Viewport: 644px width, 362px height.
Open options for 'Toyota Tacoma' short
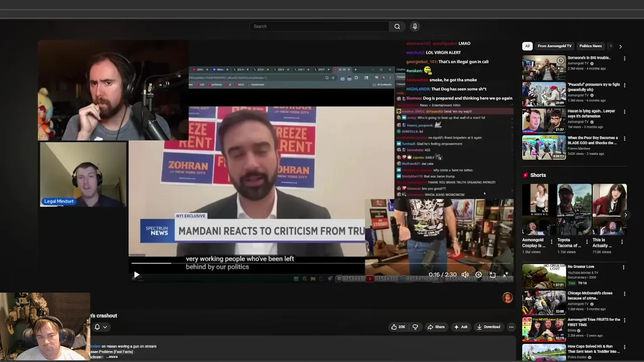point(587,242)
